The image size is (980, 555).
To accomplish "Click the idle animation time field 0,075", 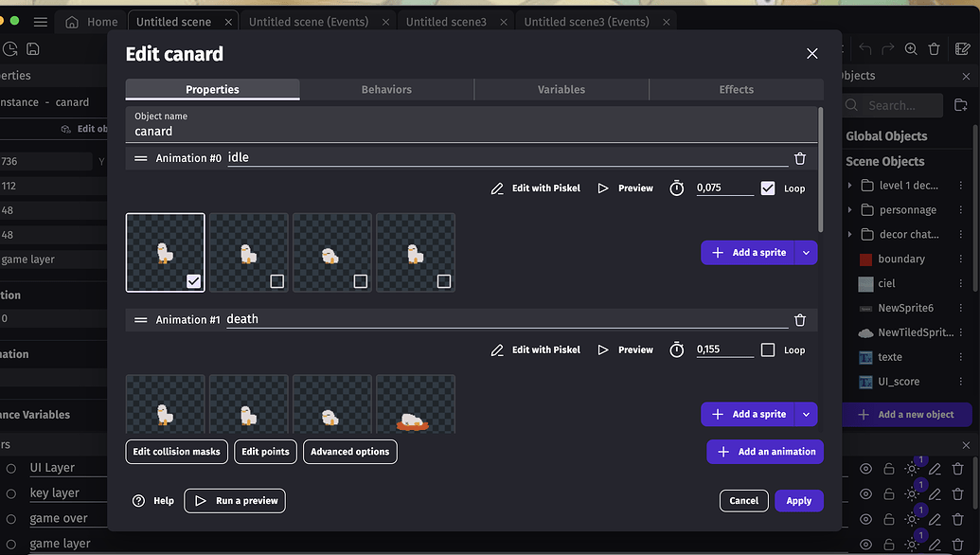I will (725, 188).
